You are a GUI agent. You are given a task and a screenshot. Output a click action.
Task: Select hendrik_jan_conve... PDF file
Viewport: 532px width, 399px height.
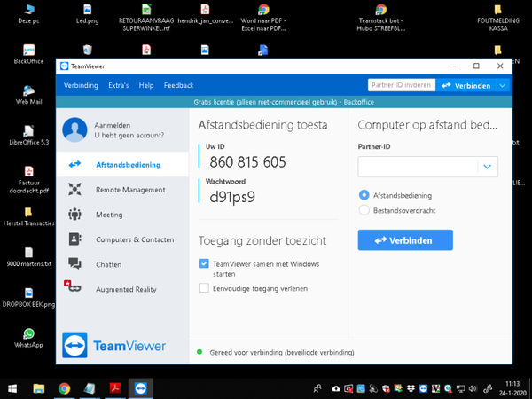point(206,14)
